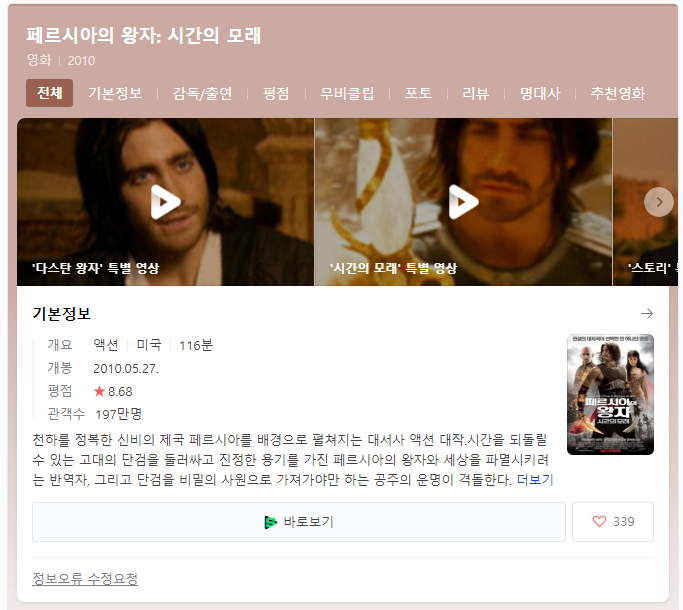Switch to the 포토 tab
Image resolution: width=683 pixels, height=610 pixels.
[418, 93]
